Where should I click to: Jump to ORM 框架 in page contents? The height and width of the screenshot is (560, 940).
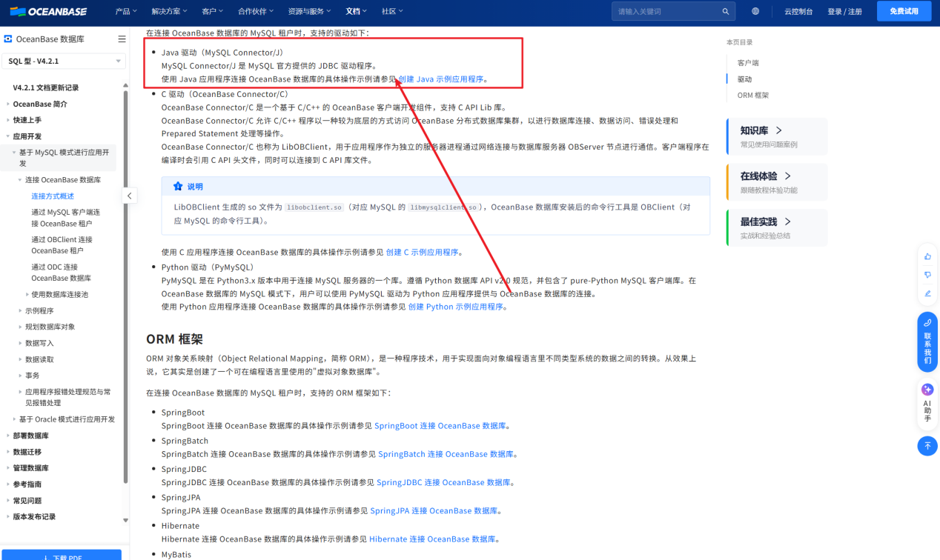[x=752, y=96]
